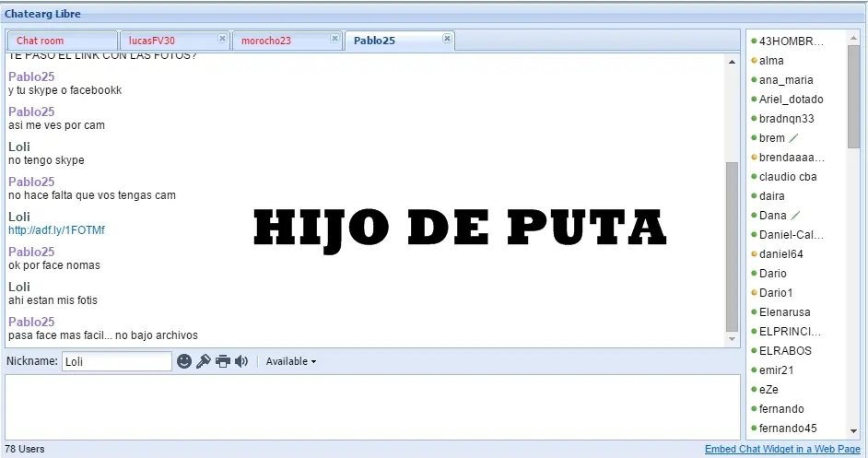Click the pencil icon next to brem
Viewport: 868px width, 458px height.
coord(793,138)
